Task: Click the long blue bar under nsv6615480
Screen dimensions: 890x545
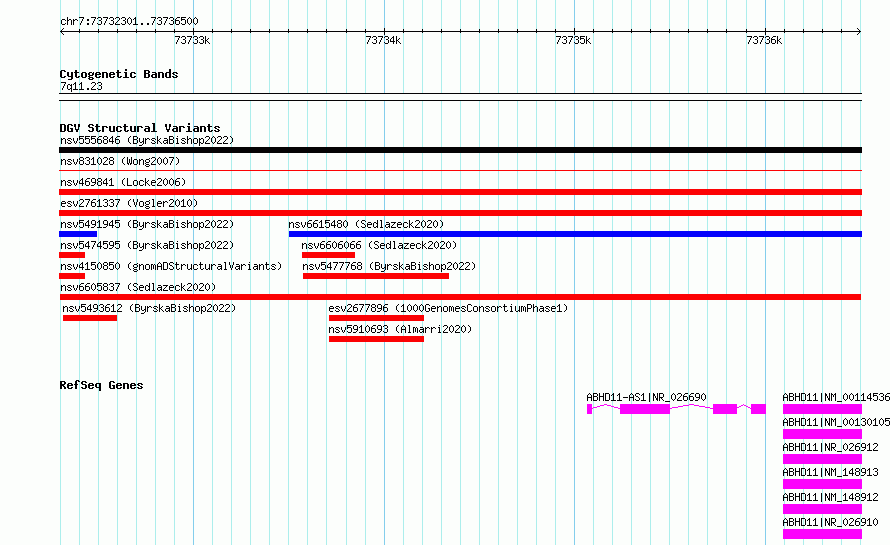Action: [575, 234]
